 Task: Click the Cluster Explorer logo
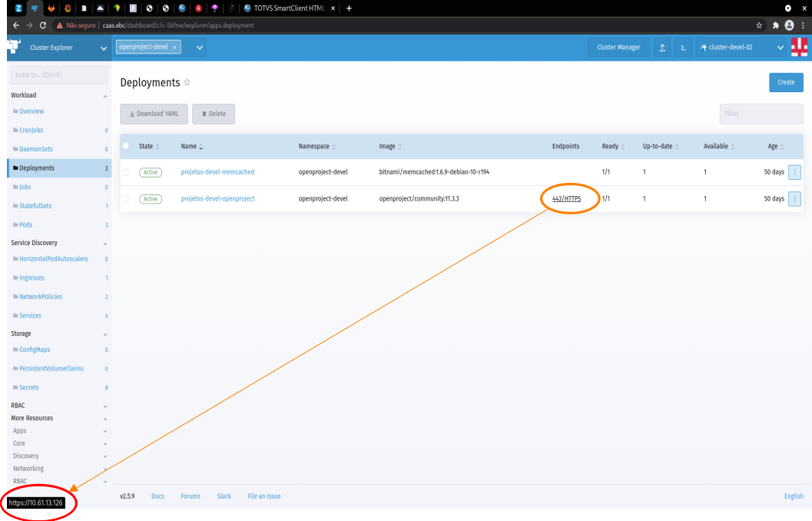coord(12,46)
